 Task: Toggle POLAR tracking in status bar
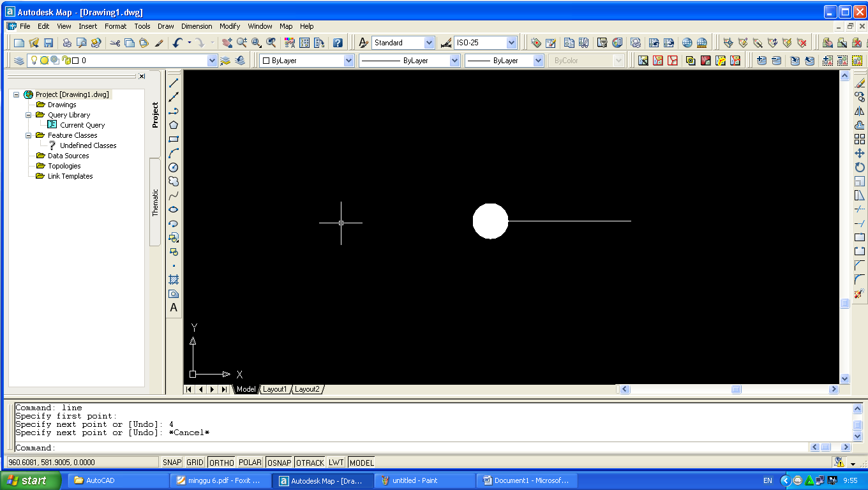pyautogui.click(x=251, y=463)
